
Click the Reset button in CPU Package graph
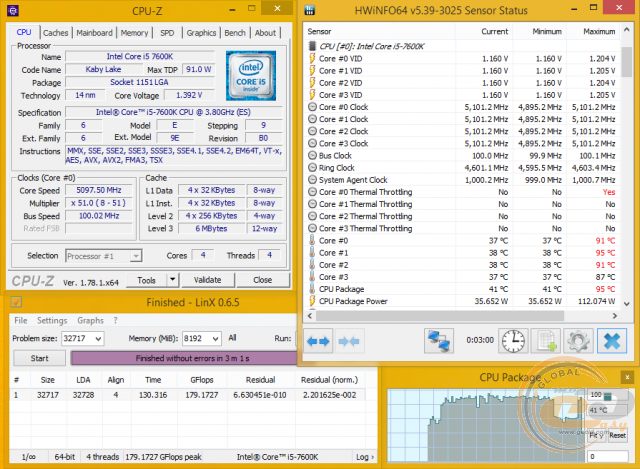[618, 435]
